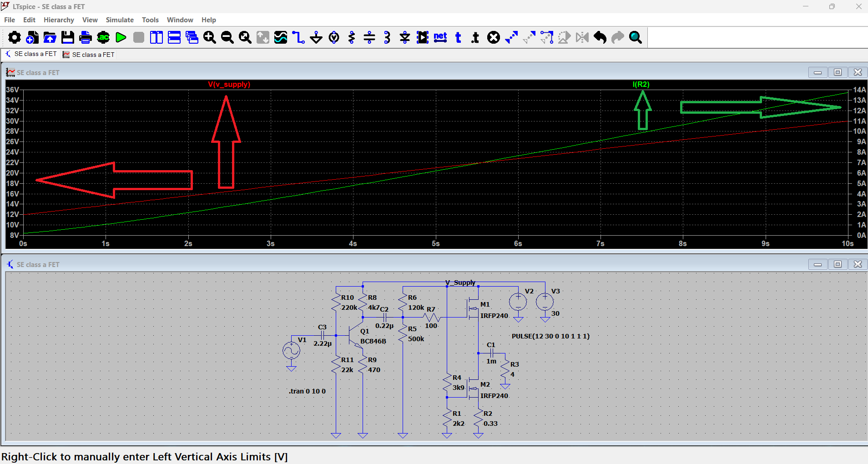Select the M1 IRFP240 MOSFET symbol
The width and height of the screenshot is (868, 464).
click(474, 309)
